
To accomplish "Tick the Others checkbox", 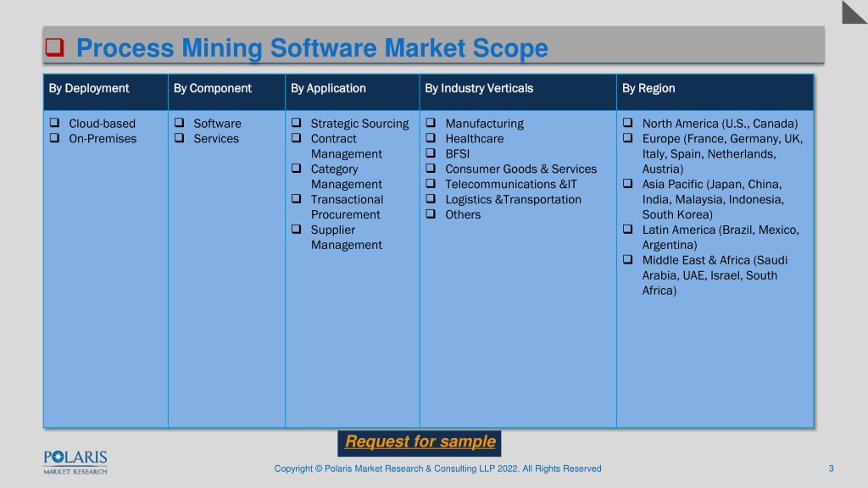I will pos(431,214).
